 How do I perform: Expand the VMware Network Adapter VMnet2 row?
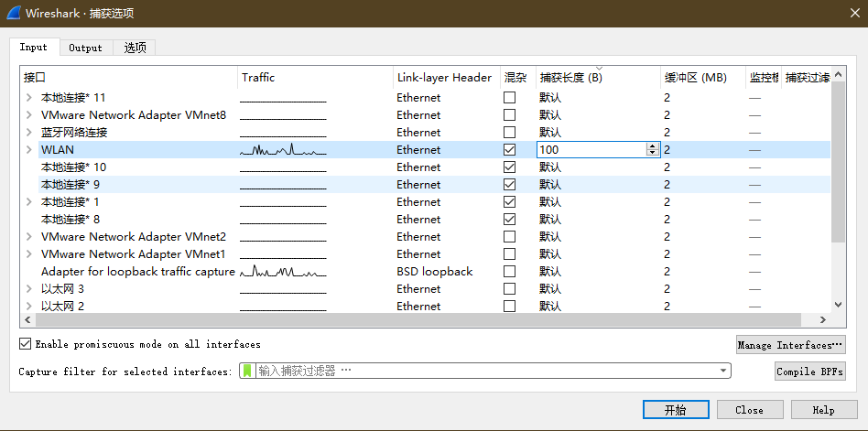[x=29, y=237]
